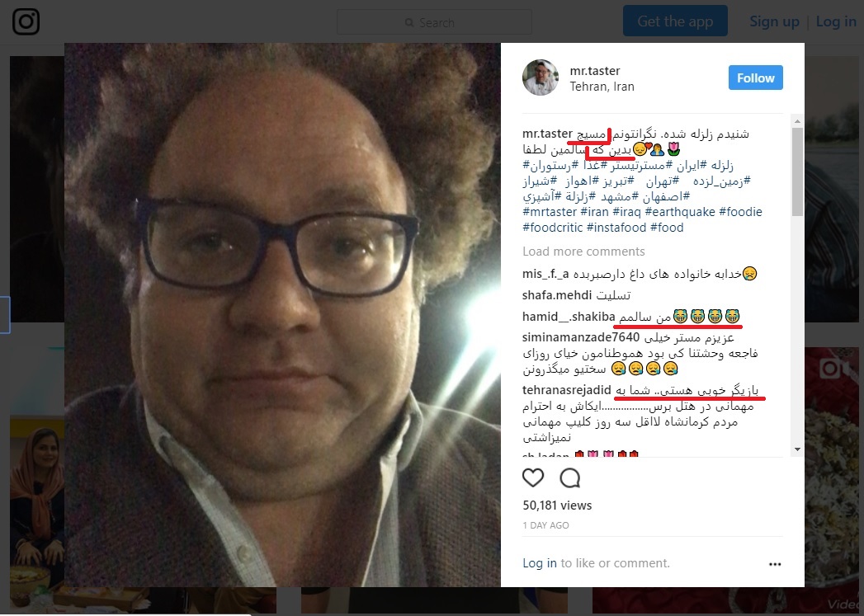
Task: Click the #earthquake hashtag
Action: 680,212
